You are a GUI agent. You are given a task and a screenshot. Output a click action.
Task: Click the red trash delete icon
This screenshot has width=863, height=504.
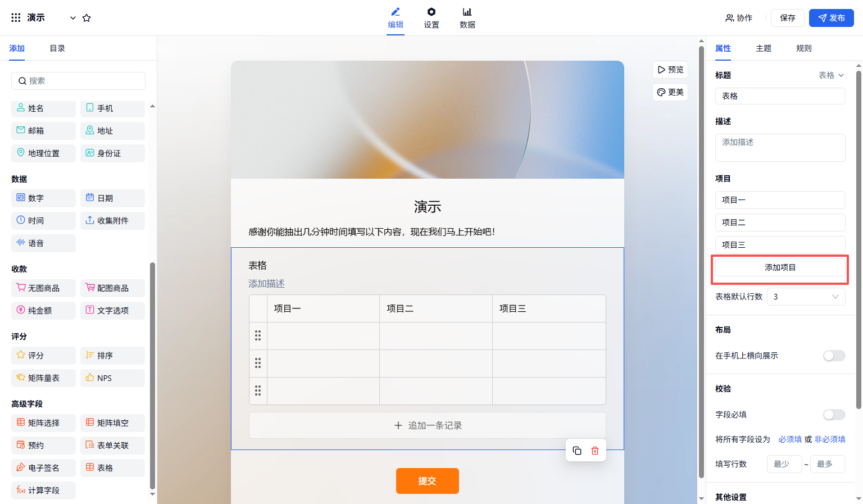(595, 451)
